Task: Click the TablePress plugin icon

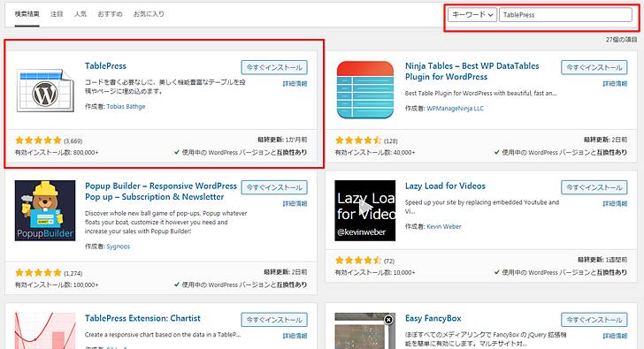Action: tap(45, 91)
